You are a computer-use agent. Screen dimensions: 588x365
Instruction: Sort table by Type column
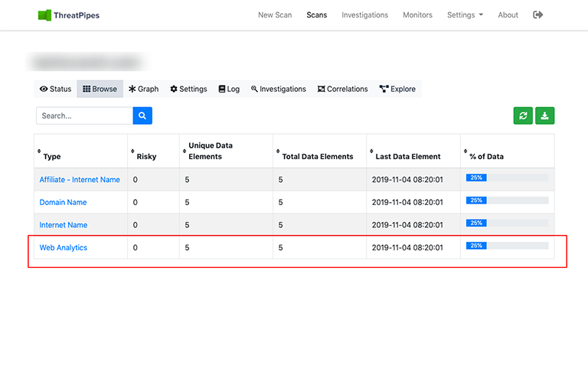point(51,156)
